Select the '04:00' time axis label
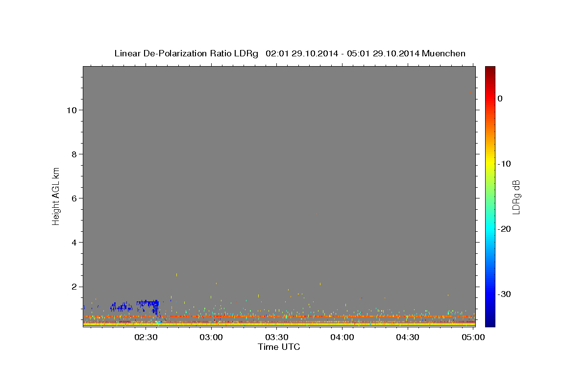 tap(342, 337)
